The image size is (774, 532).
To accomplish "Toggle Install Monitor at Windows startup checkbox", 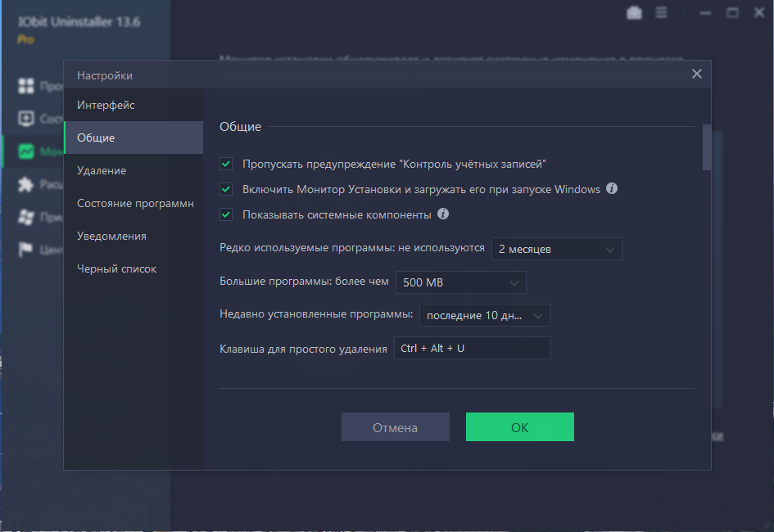I will pos(226,189).
